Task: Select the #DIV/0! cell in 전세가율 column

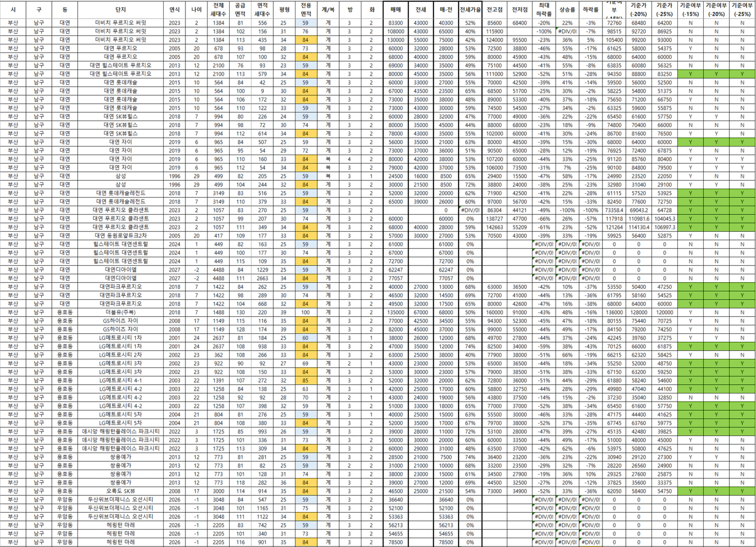Action: [470, 210]
